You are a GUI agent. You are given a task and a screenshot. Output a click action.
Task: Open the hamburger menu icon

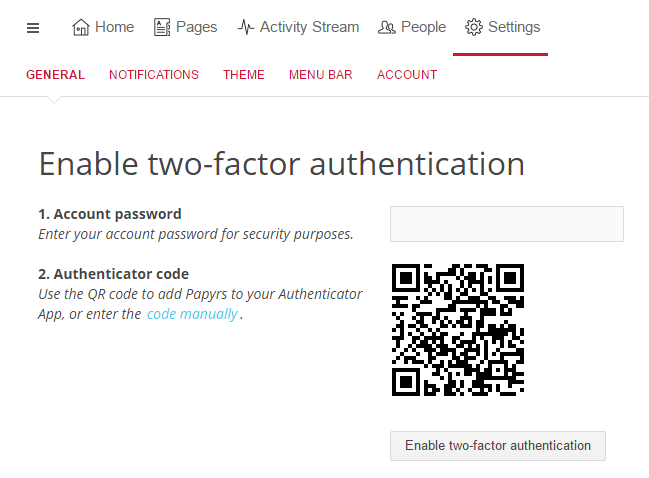click(33, 28)
